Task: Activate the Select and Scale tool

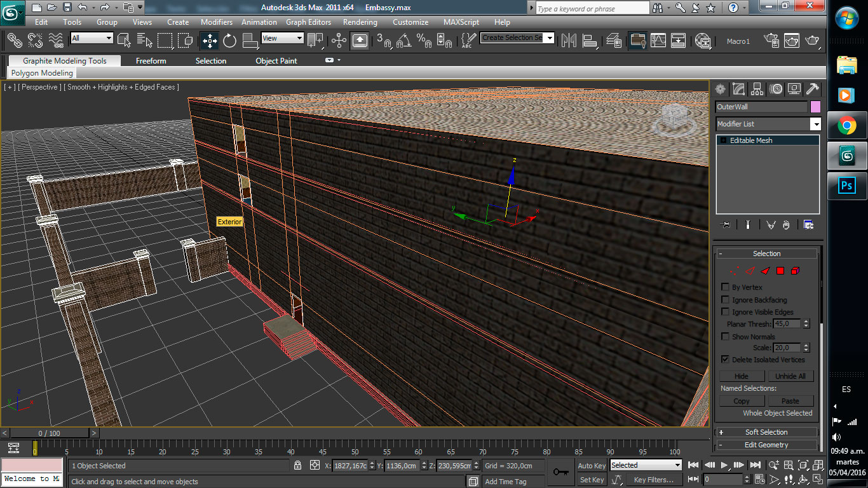Action: coord(250,41)
